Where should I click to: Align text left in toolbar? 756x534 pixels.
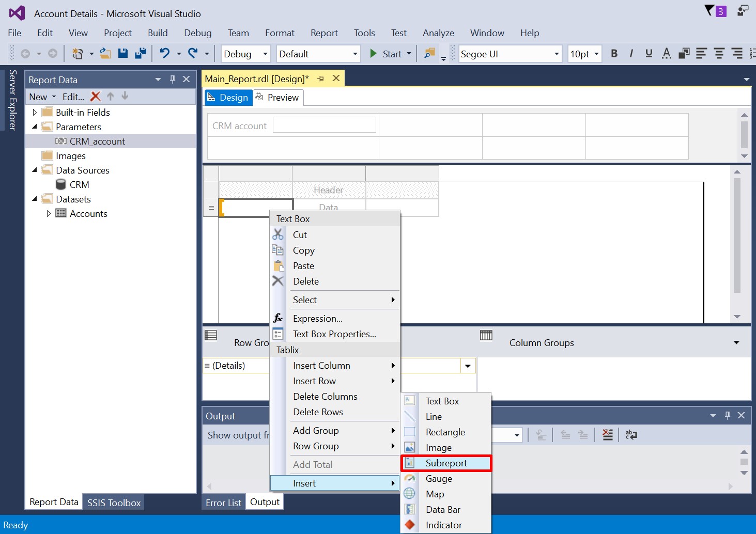pos(701,53)
